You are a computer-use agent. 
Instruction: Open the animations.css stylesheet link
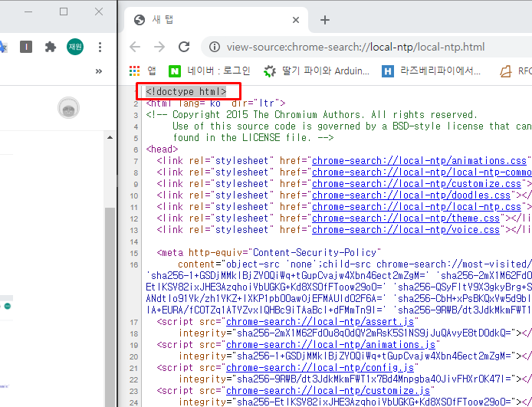click(x=419, y=160)
